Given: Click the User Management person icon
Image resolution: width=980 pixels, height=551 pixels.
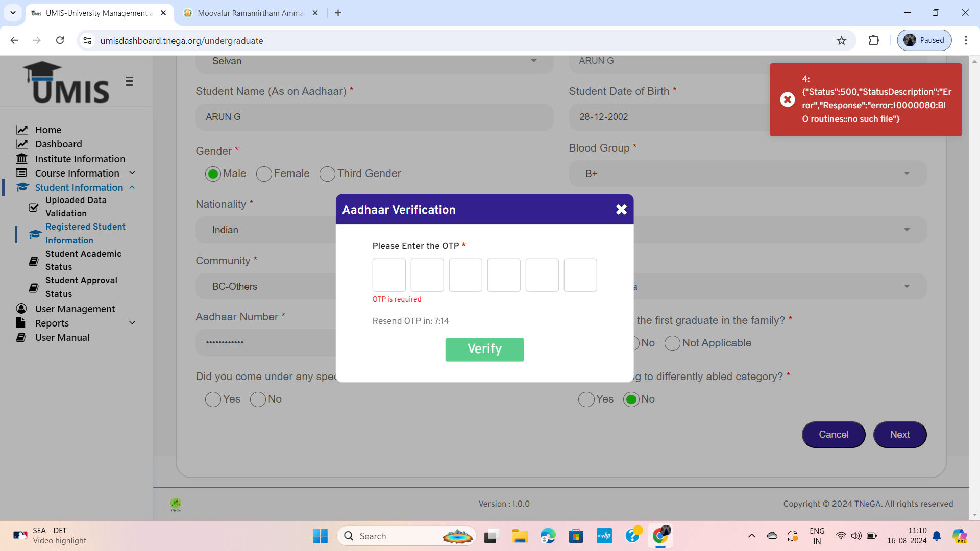Looking at the screenshot, I should coord(21,309).
